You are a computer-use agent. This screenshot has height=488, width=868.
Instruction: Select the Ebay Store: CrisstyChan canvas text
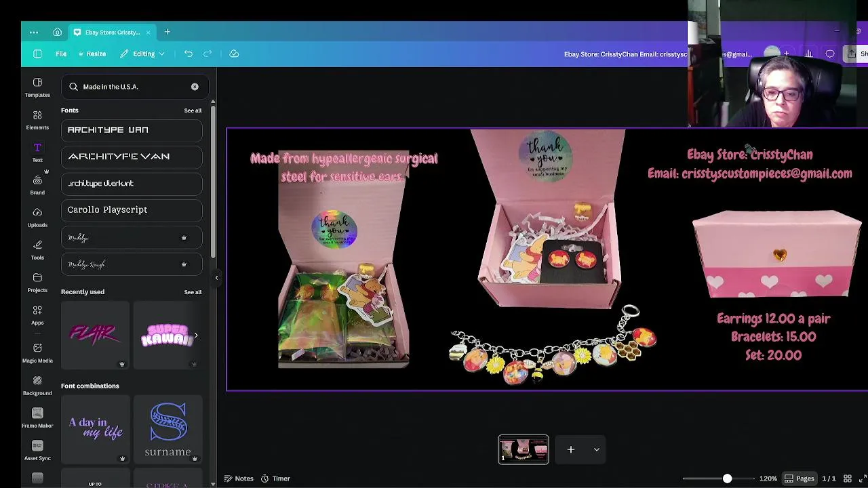(x=750, y=155)
